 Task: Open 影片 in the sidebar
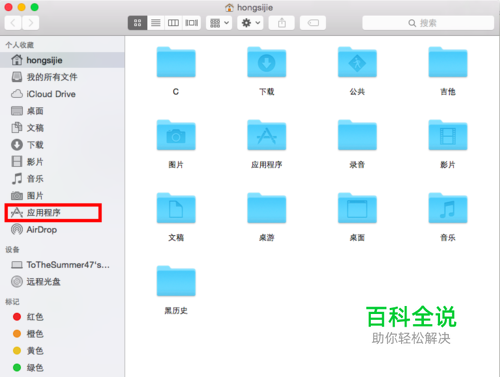pyautogui.click(x=62, y=162)
